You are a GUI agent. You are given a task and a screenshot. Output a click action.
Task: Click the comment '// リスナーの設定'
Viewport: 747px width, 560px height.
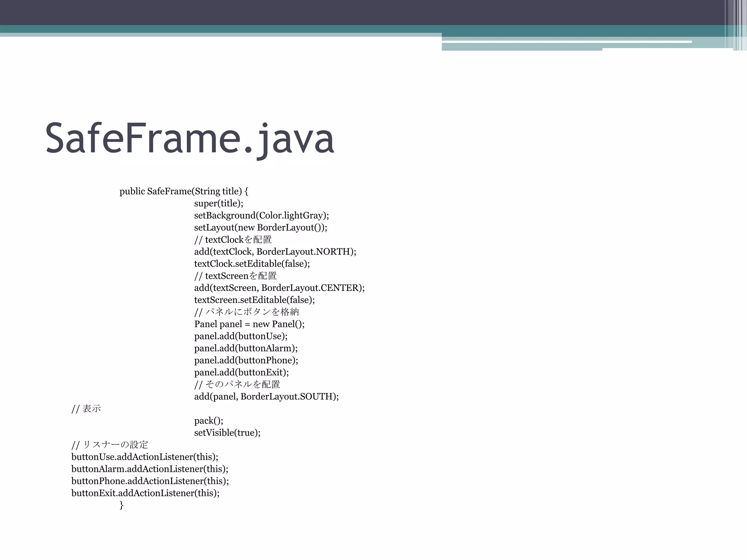tap(110, 445)
